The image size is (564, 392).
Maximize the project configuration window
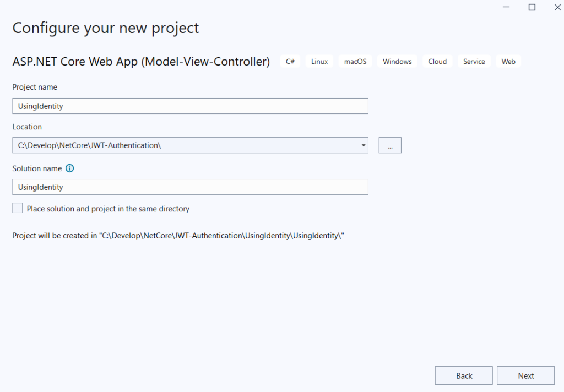pyautogui.click(x=532, y=7)
